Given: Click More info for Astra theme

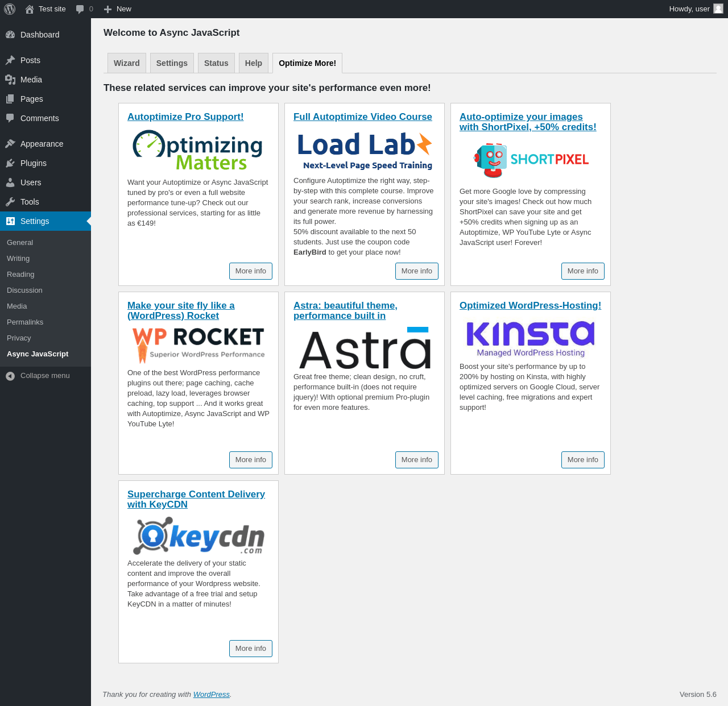Looking at the screenshot, I should pyautogui.click(x=417, y=460).
